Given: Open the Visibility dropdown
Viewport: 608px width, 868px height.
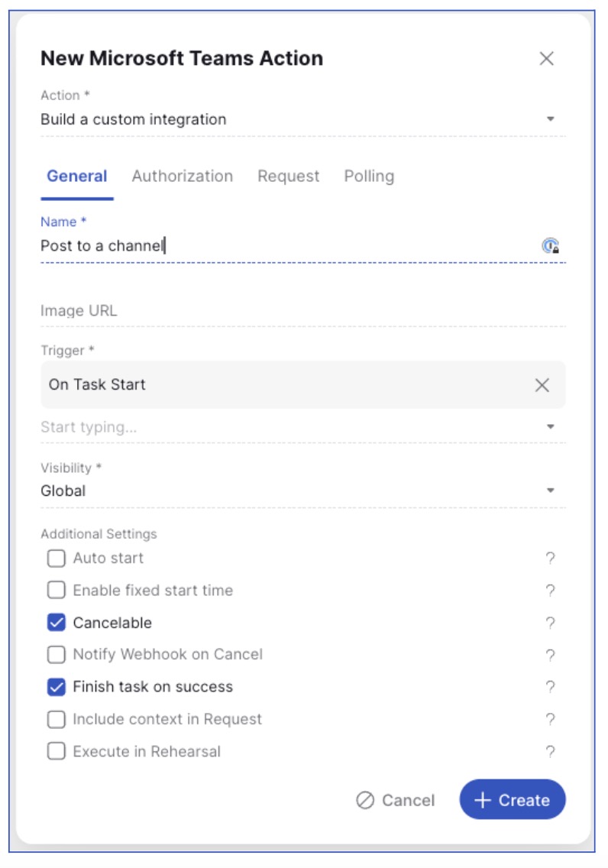Looking at the screenshot, I should (x=550, y=491).
